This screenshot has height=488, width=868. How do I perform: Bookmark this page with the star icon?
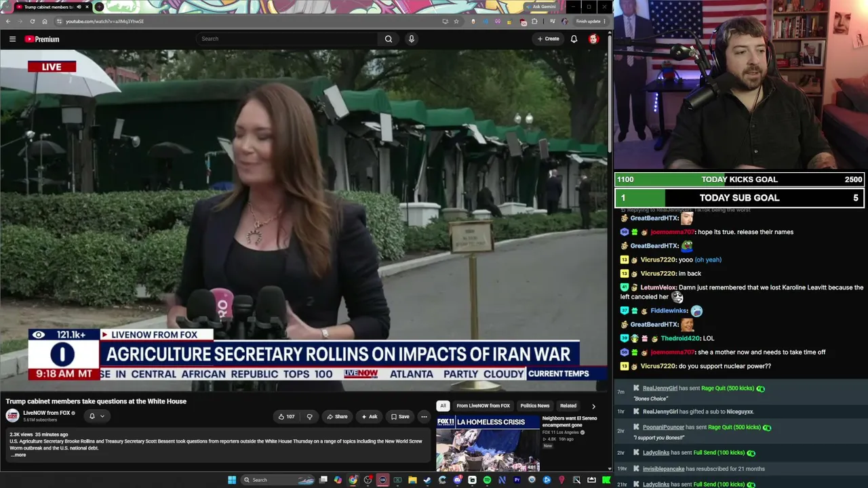(x=456, y=21)
